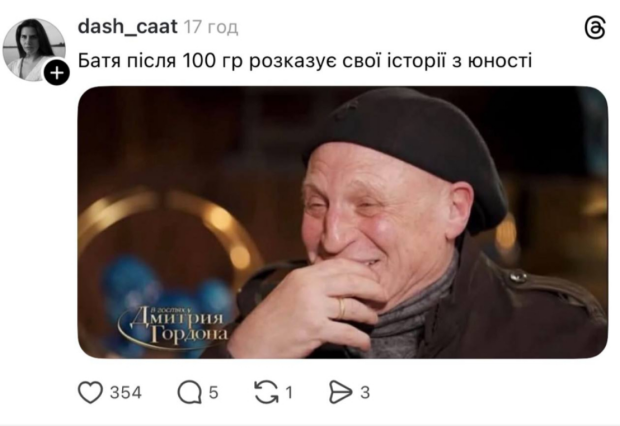
Task: Open the attached image of laughing man
Action: click(342, 222)
